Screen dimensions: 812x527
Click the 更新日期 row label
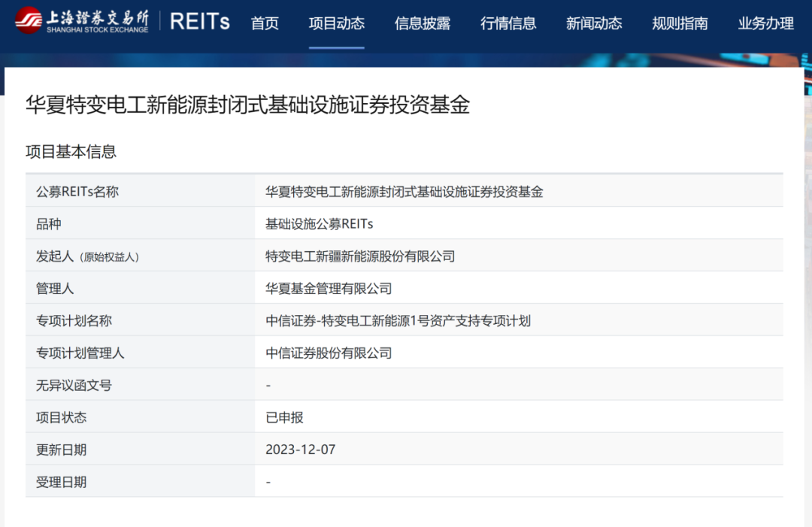click(x=61, y=450)
